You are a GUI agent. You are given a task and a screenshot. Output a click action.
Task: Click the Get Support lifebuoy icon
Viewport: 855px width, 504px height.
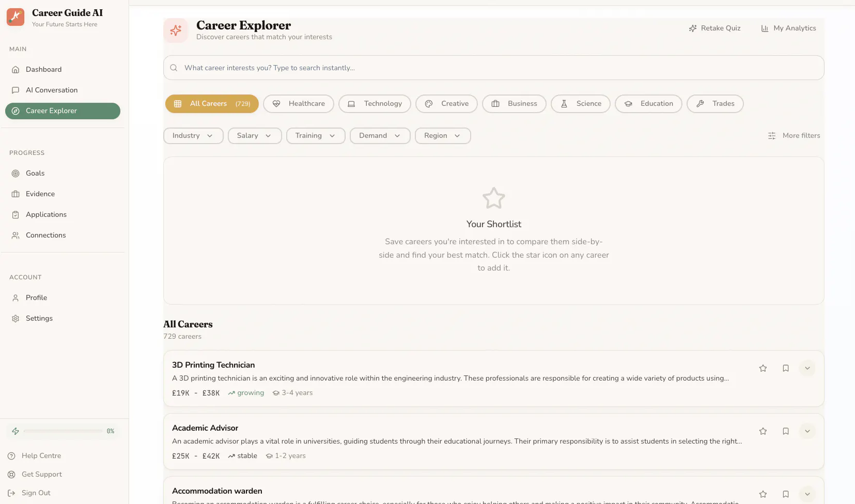[x=11, y=475]
